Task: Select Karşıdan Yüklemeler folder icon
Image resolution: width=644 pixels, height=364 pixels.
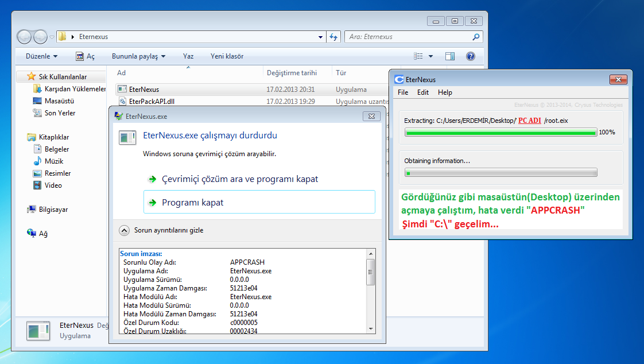Action: pos(37,88)
